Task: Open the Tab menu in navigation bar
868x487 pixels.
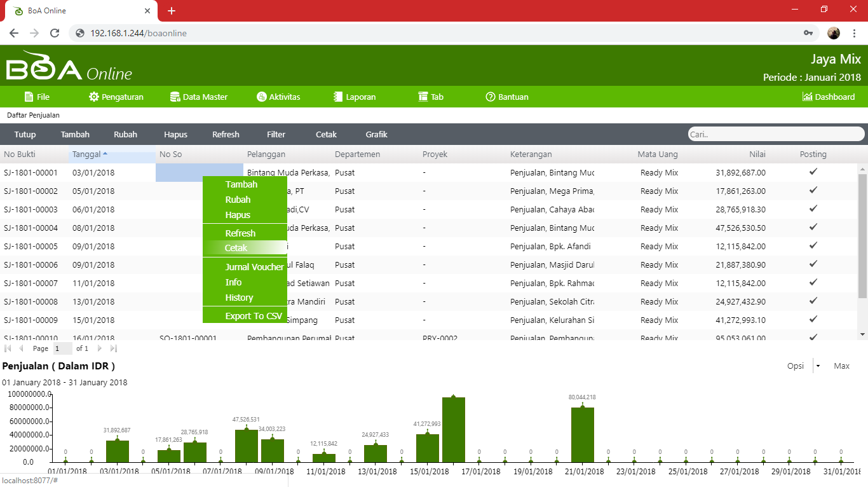Action: coord(431,97)
